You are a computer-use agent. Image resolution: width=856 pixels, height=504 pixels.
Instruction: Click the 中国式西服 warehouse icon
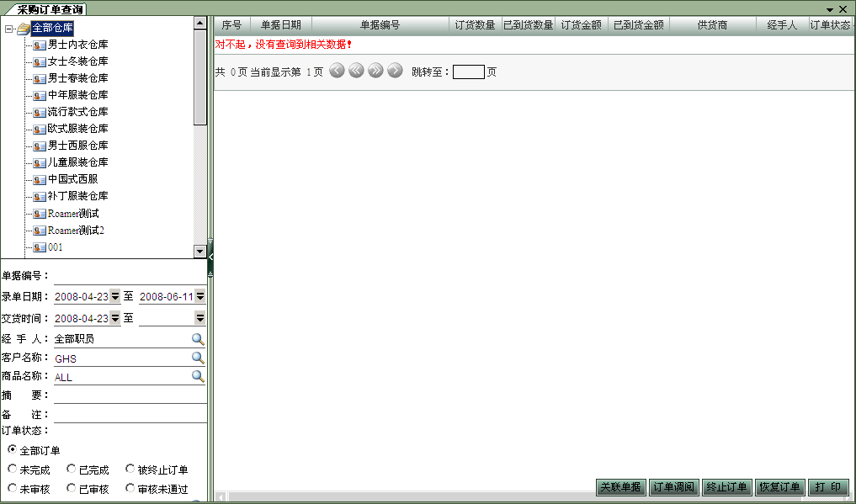point(40,180)
